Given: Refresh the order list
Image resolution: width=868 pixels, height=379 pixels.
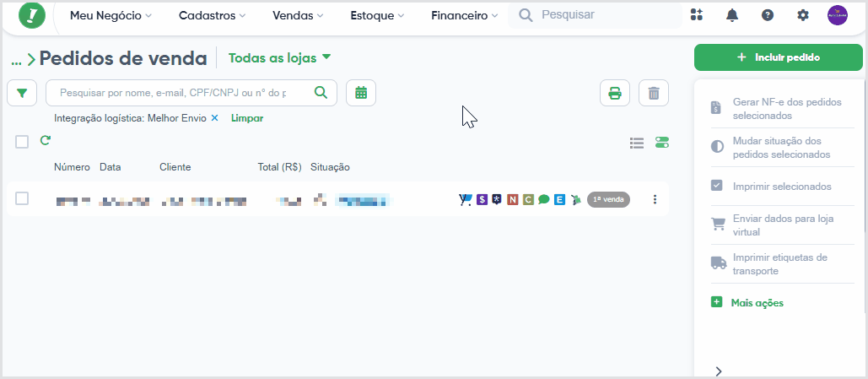Looking at the screenshot, I should [x=46, y=141].
